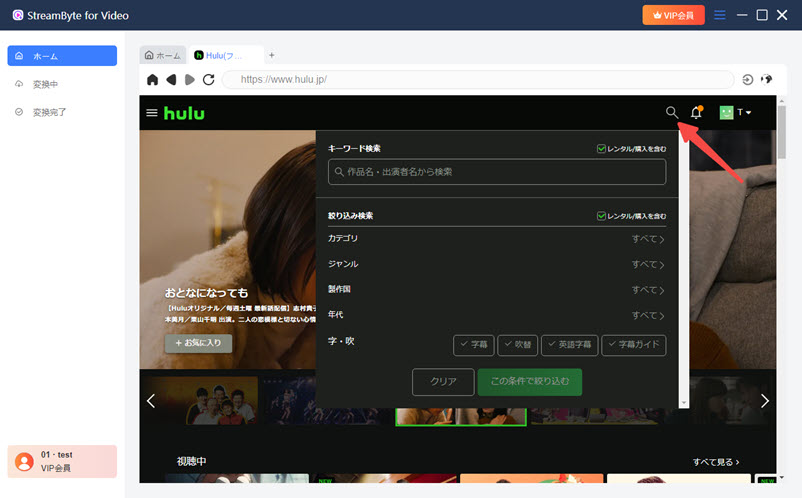Viewport: 802px width, 498px height.
Task: Click the クリア button
Action: (443, 382)
